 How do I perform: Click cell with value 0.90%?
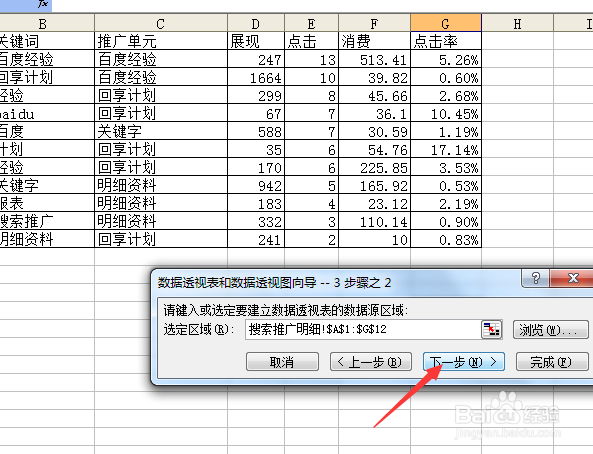point(446,221)
